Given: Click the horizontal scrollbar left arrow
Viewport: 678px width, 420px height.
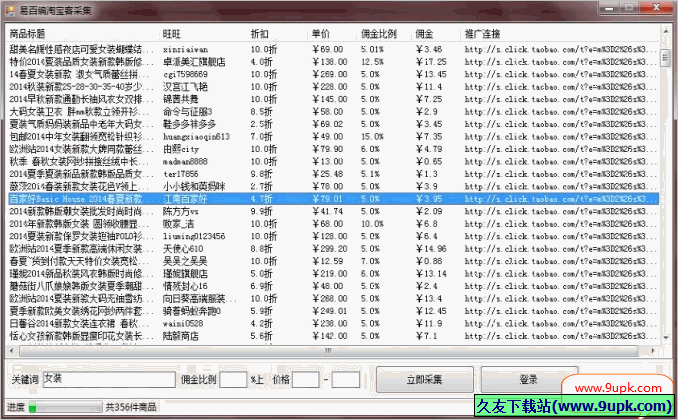Looking at the screenshot, I should click(11, 351).
